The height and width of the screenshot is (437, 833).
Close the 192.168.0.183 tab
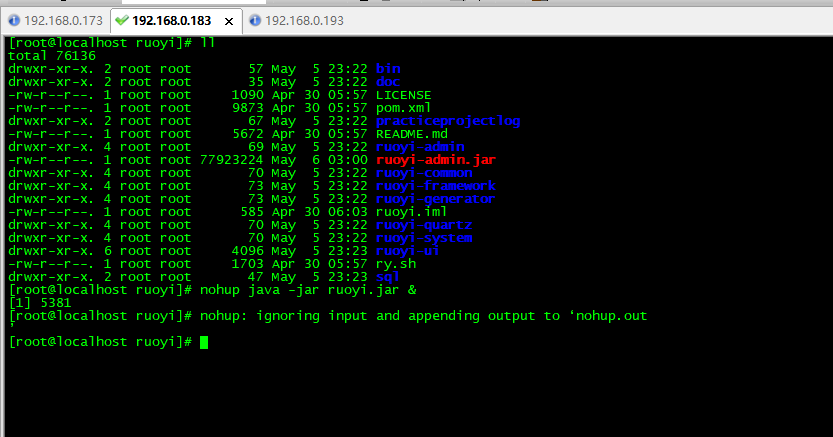click(229, 21)
